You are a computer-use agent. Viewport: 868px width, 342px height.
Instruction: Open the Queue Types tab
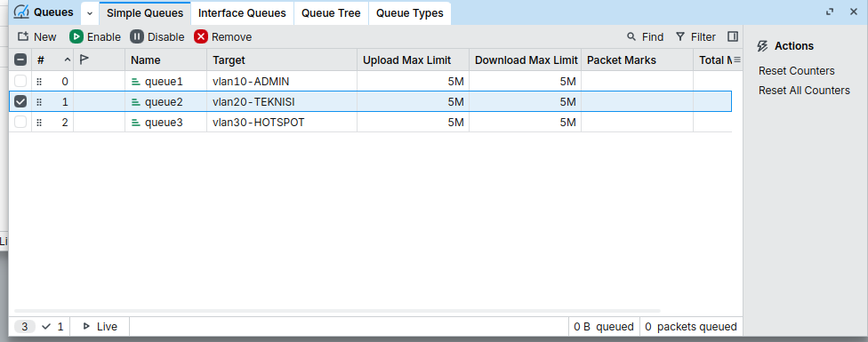coord(410,13)
